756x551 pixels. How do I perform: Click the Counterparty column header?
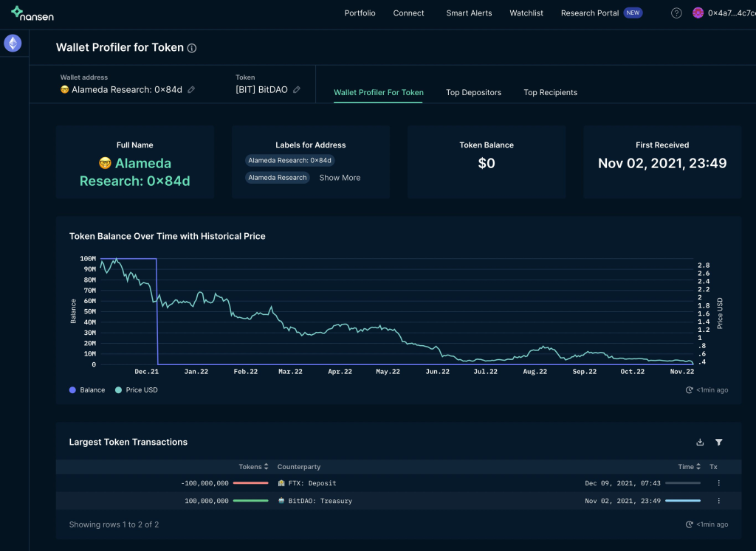(x=299, y=467)
